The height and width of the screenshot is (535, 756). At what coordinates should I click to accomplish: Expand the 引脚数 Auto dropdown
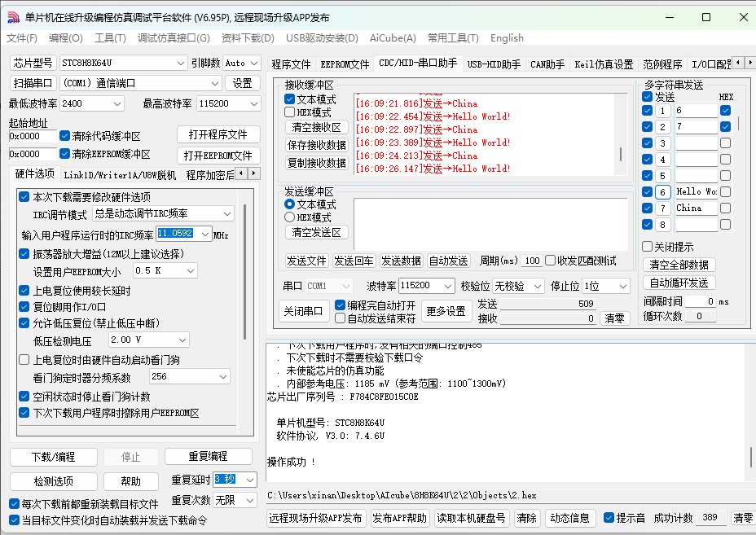pos(254,64)
